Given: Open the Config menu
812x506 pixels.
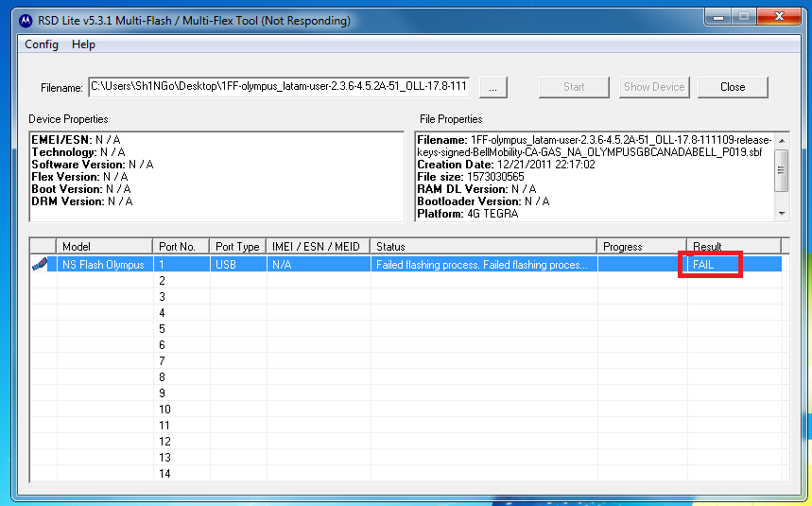Looking at the screenshot, I should click(42, 44).
